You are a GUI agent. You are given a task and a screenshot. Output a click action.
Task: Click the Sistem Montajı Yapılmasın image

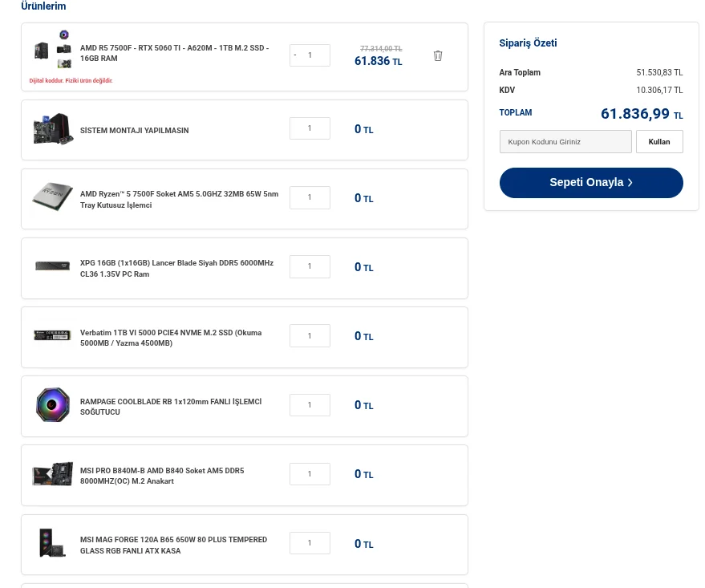(53, 129)
